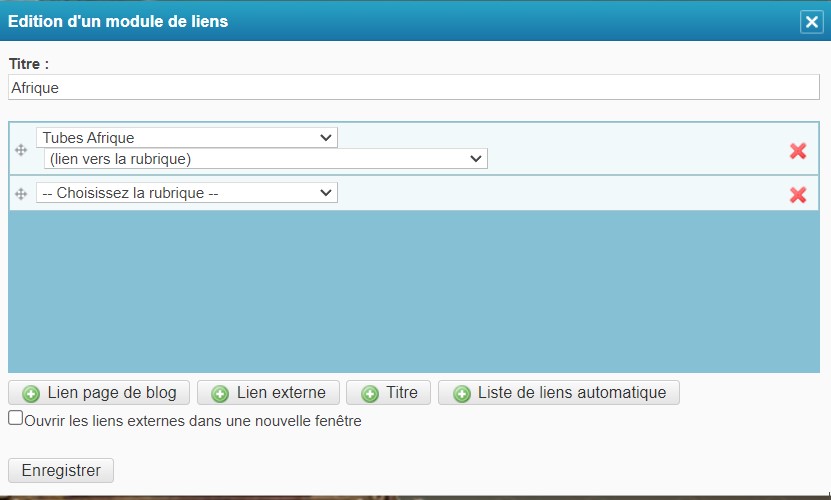
Task: Open the '-- Choisissez la rubrique --' dropdown
Action: 186,193
